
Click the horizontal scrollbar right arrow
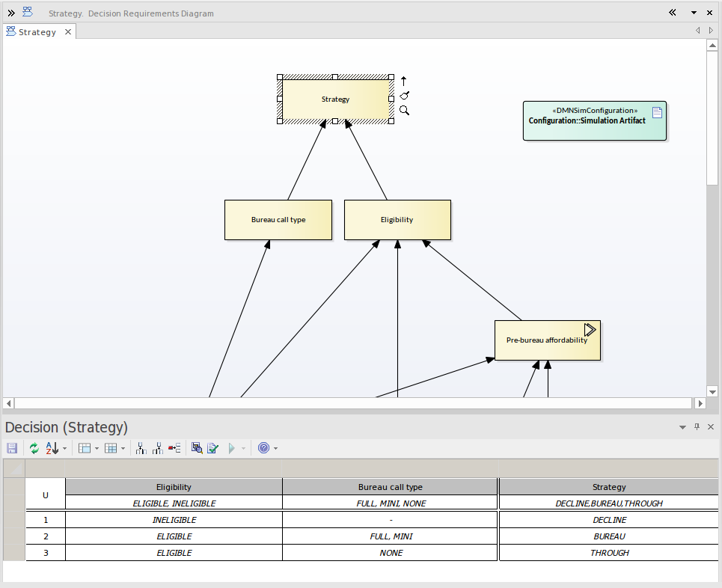[700, 403]
